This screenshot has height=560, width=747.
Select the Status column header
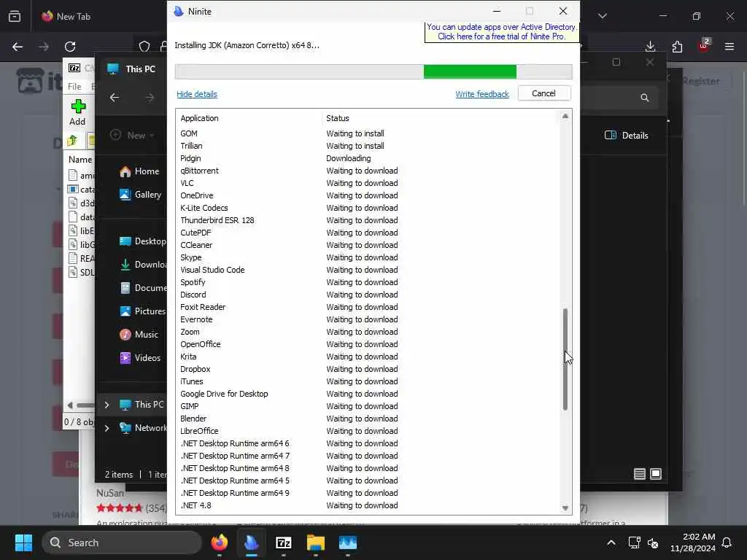coord(337,118)
